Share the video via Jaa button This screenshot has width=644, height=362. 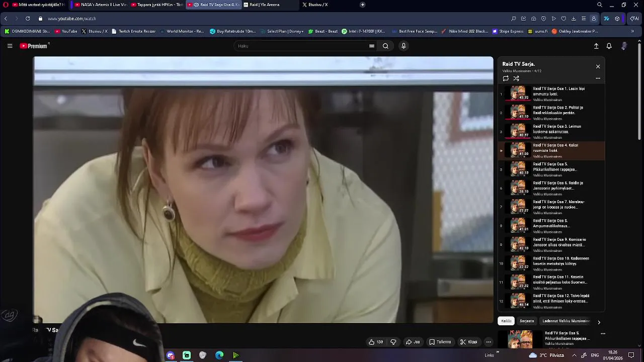pyautogui.click(x=413, y=342)
